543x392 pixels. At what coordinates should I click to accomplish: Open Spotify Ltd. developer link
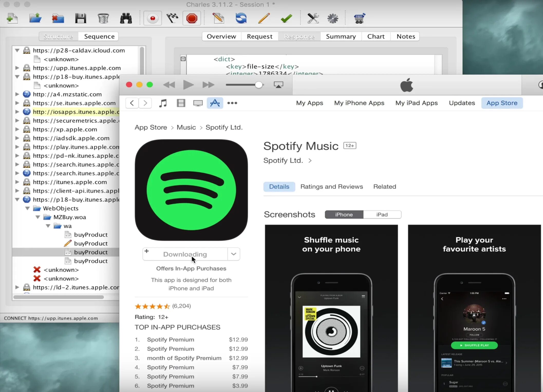point(287,160)
